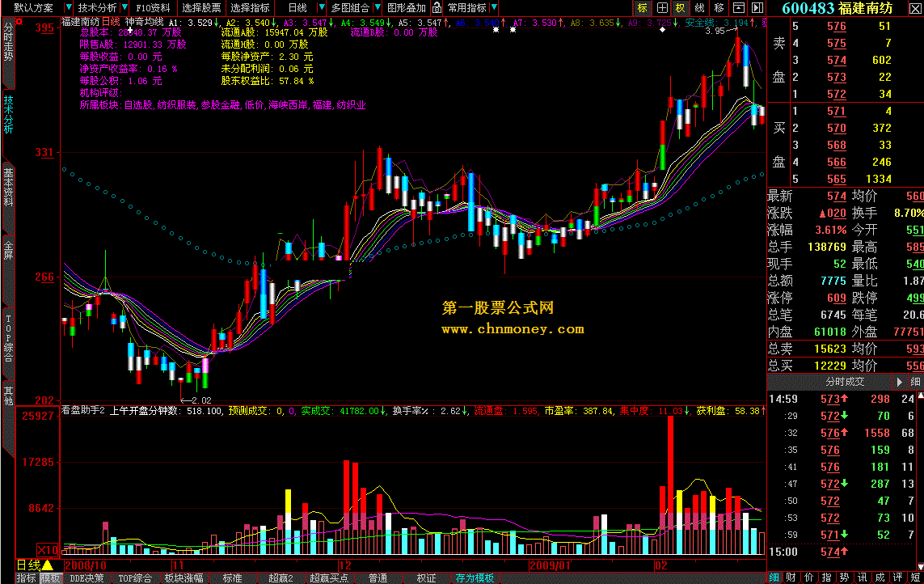Click the skip-to-end play icon in toolbar
The image size is (924, 584).
point(757,7)
